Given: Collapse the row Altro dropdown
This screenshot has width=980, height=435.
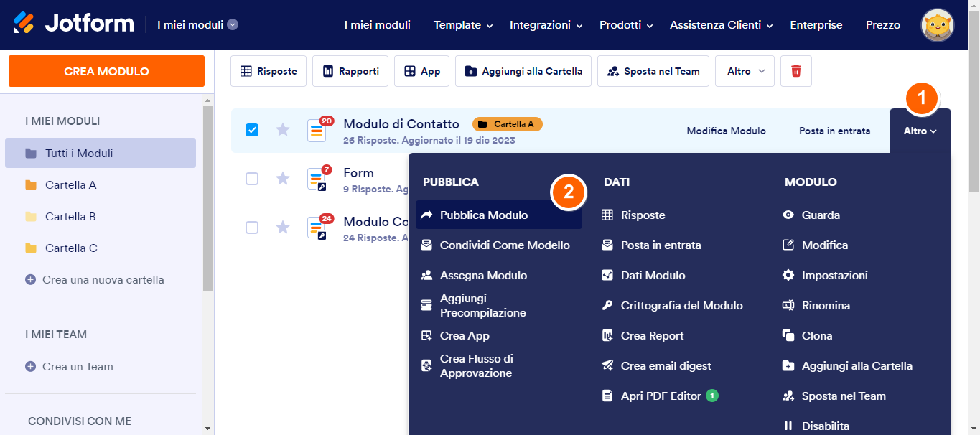Looking at the screenshot, I should tap(920, 131).
